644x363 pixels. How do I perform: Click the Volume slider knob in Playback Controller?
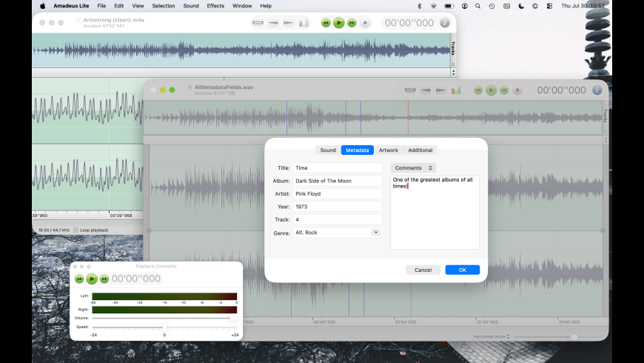233,318
